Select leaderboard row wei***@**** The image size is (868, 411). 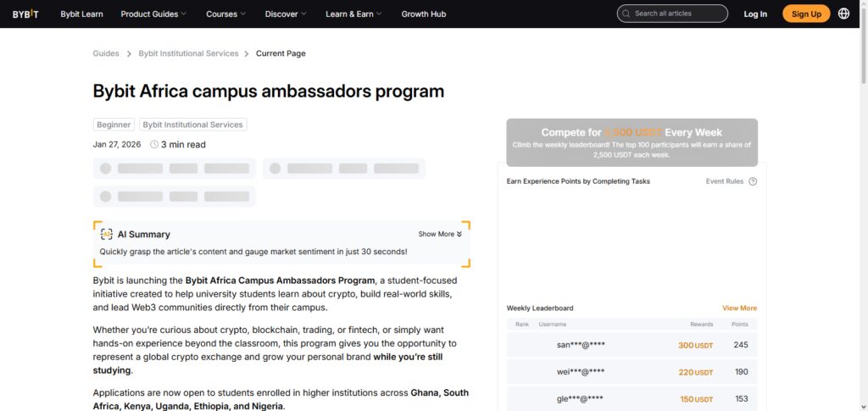pos(632,372)
